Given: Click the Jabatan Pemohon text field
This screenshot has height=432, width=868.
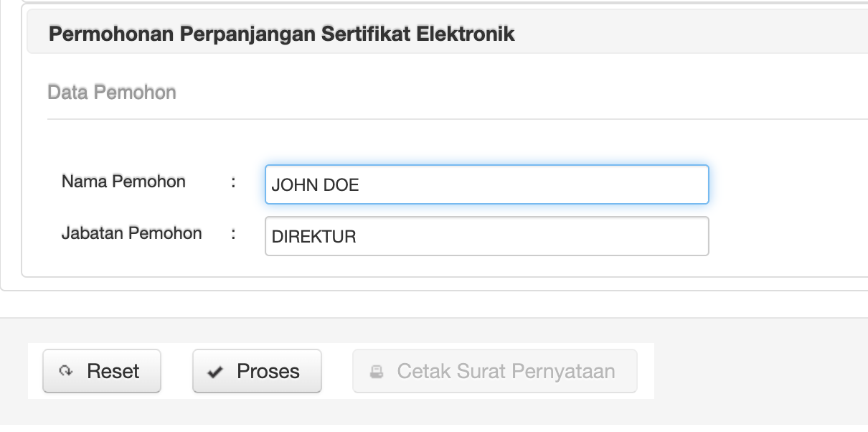Looking at the screenshot, I should point(486,235).
